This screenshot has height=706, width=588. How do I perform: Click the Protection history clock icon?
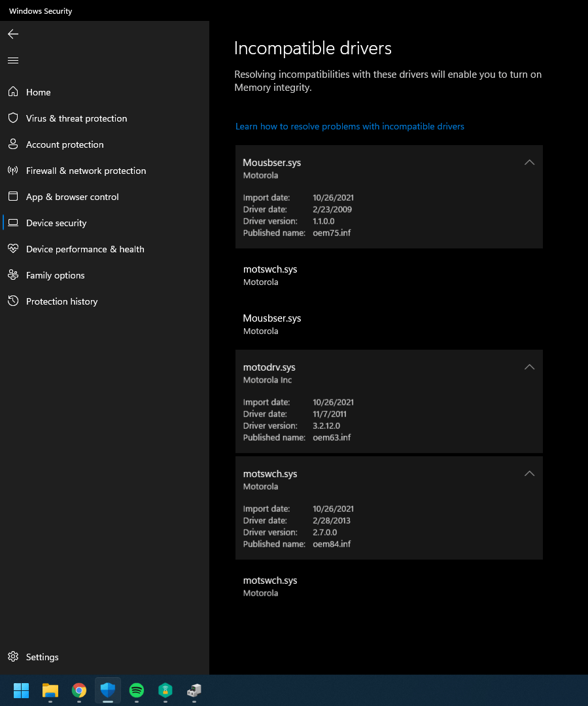(13, 301)
